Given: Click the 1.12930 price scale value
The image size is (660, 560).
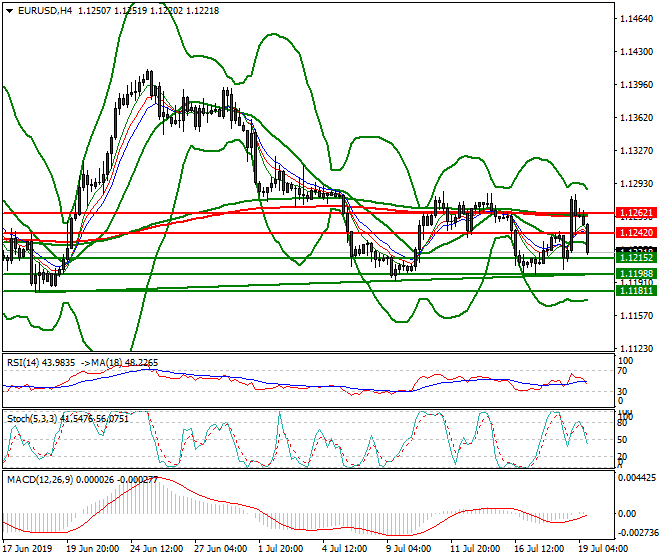Looking at the screenshot, I should pyautogui.click(x=636, y=184).
